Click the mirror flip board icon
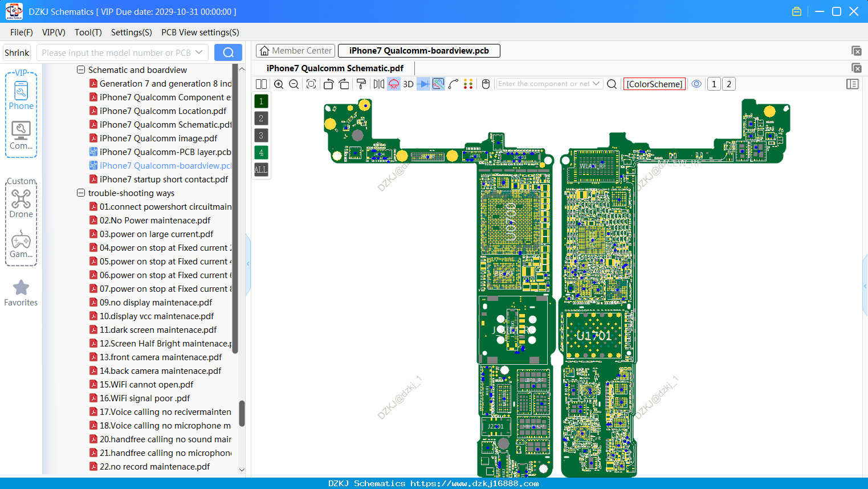This screenshot has width=868, height=489. tap(378, 84)
